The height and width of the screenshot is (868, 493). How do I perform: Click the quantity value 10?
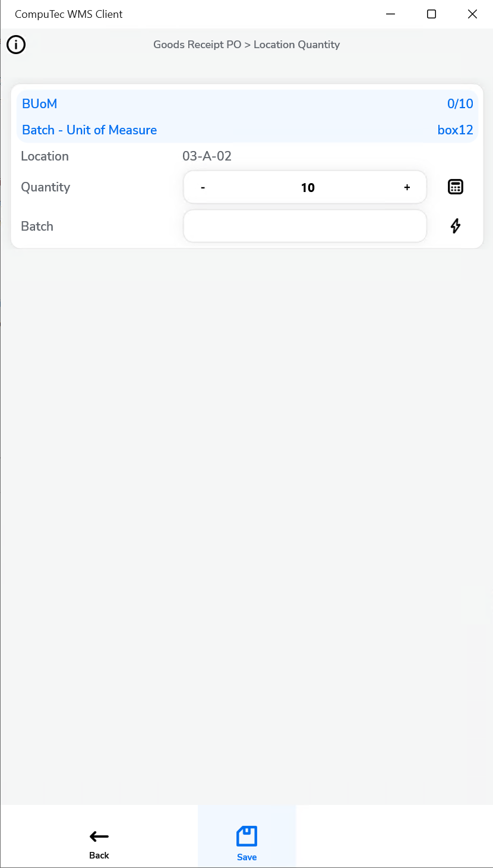[x=307, y=188]
